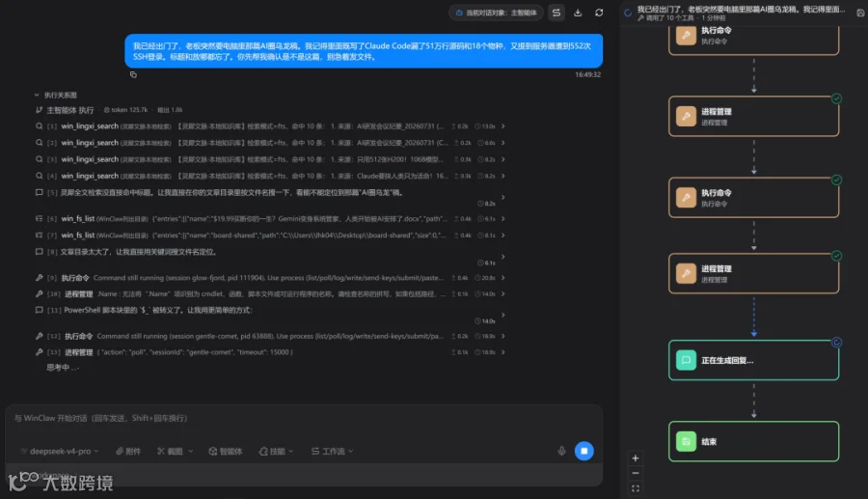This screenshot has width=868, height=499.
Task: Click the microphone voice input icon
Action: pos(561,451)
